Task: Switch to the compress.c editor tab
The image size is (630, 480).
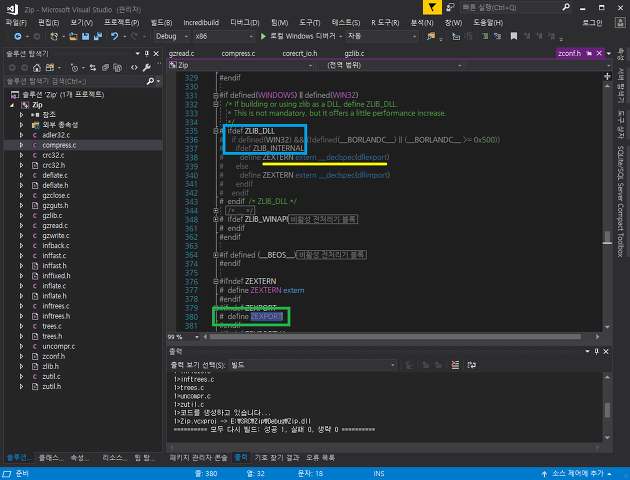Action: 238,53
